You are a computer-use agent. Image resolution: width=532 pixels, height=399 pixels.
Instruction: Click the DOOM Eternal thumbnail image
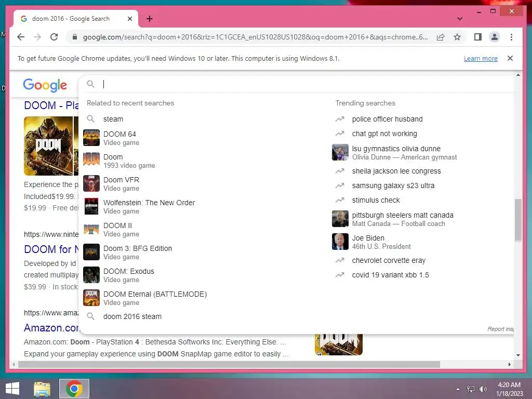point(91,298)
